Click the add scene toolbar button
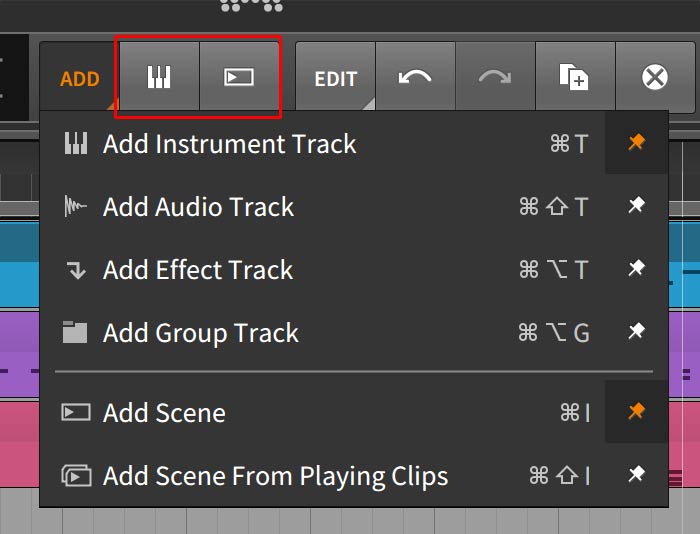 pyautogui.click(x=239, y=77)
